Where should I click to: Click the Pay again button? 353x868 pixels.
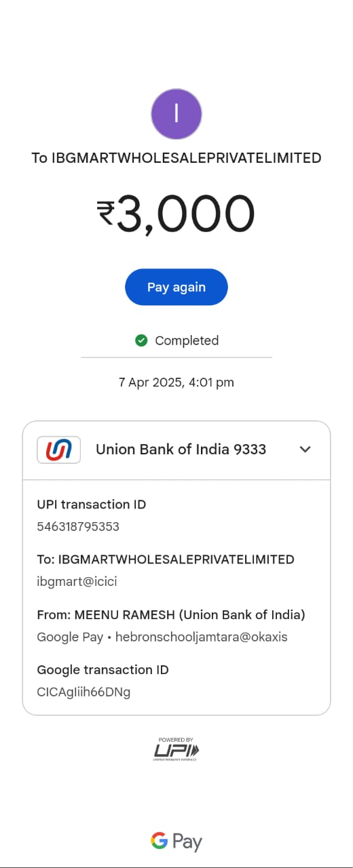176,287
